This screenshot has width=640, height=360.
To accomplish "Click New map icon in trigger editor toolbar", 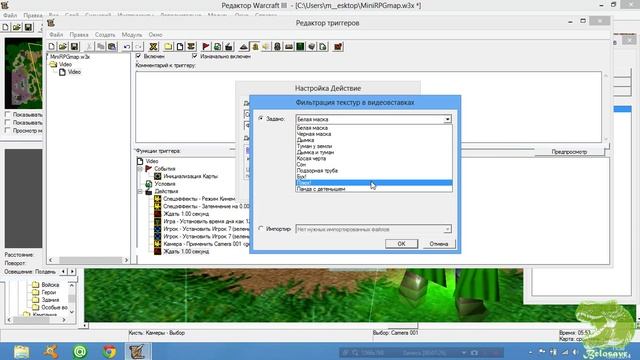I will click(x=52, y=47).
